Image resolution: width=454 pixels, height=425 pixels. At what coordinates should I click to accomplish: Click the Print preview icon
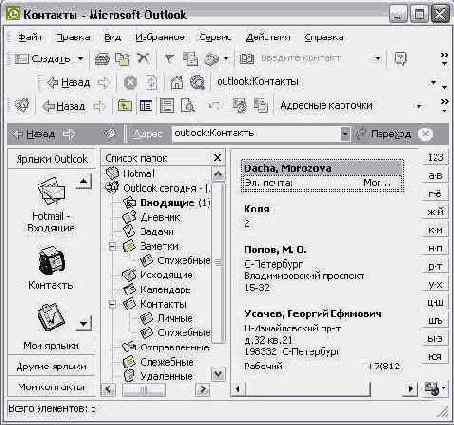(187, 106)
